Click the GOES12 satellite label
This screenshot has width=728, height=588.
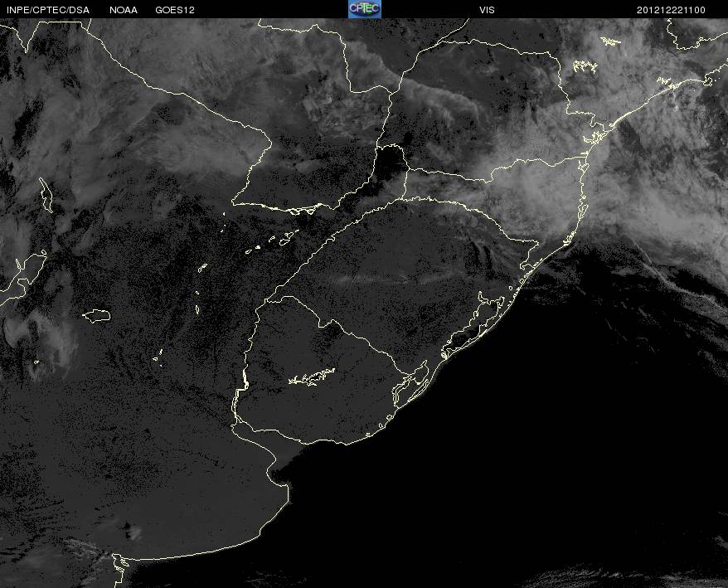tap(175, 10)
